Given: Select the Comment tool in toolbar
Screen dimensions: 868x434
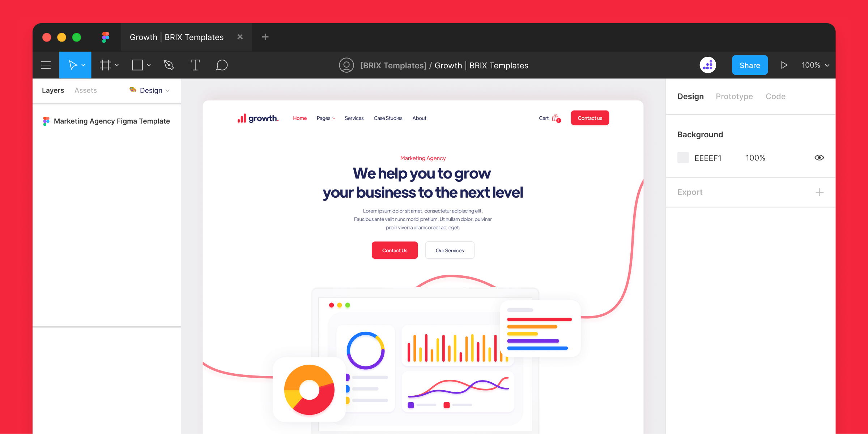Looking at the screenshot, I should tap(221, 65).
